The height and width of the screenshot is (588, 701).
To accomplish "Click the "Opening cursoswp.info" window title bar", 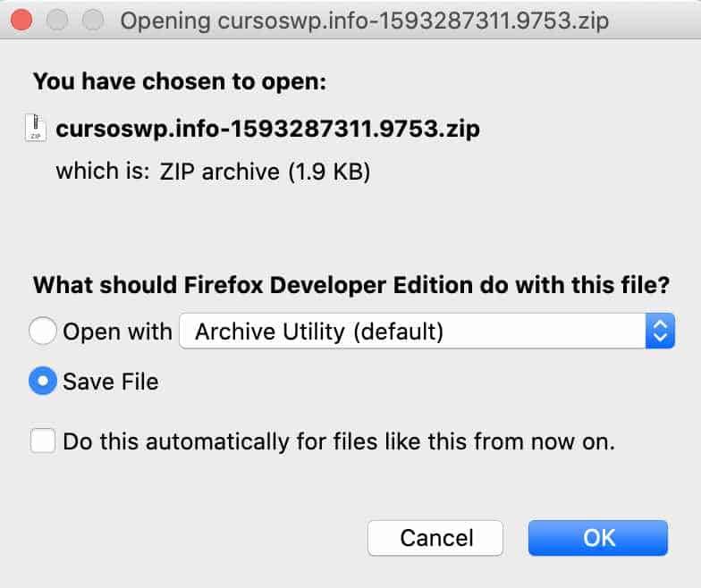I will click(364, 20).
